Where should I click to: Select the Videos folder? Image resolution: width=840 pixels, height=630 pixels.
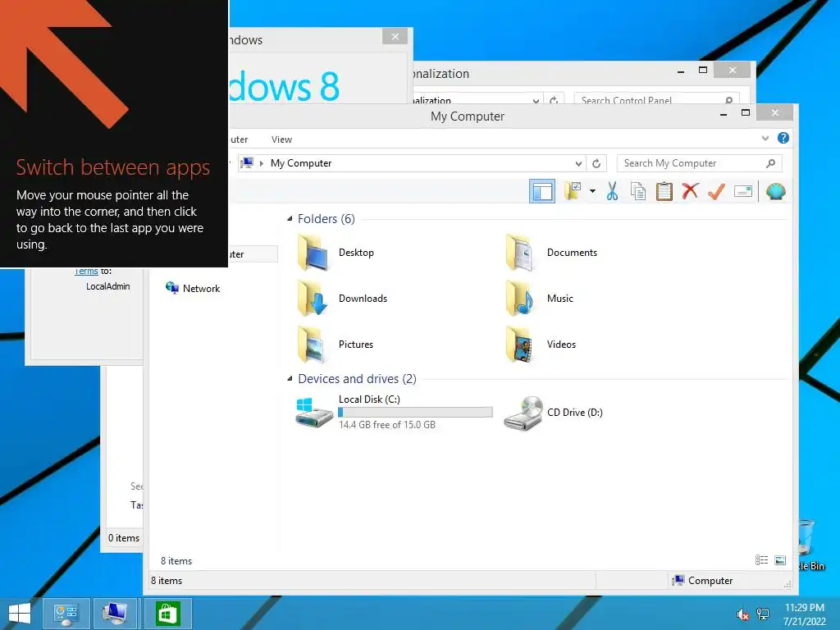(x=541, y=345)
